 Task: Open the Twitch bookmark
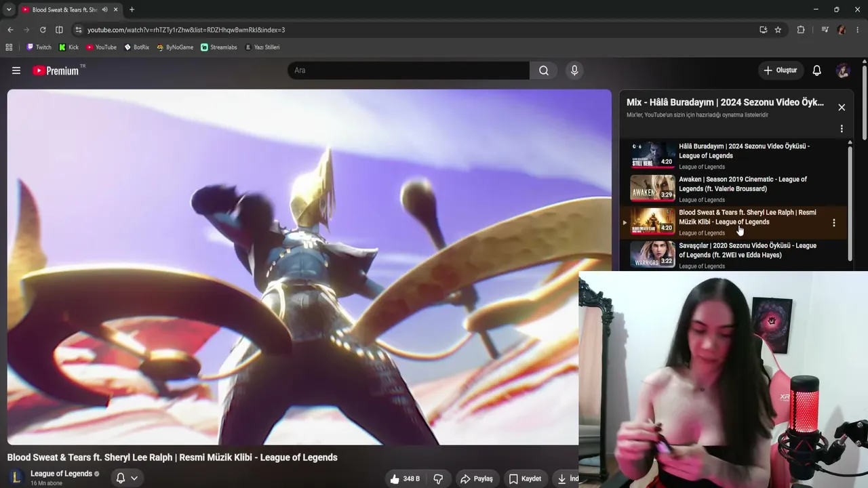[39, 47]
